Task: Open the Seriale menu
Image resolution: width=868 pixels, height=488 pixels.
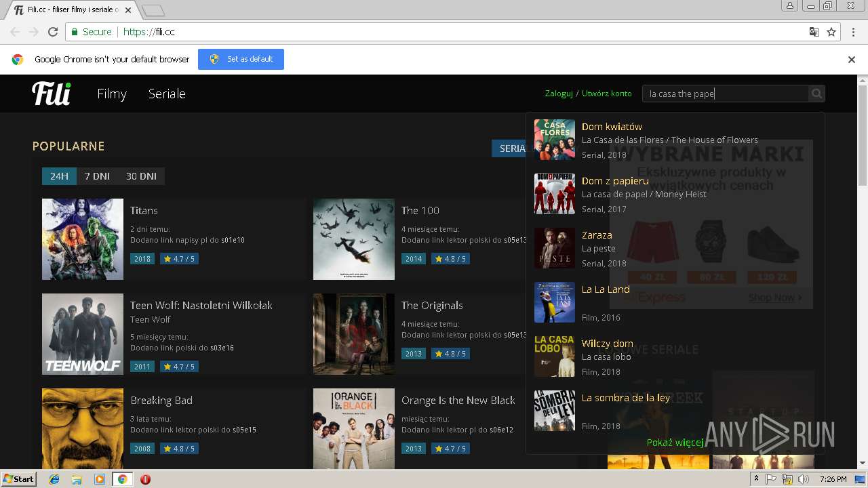Action: coord(167,94)
